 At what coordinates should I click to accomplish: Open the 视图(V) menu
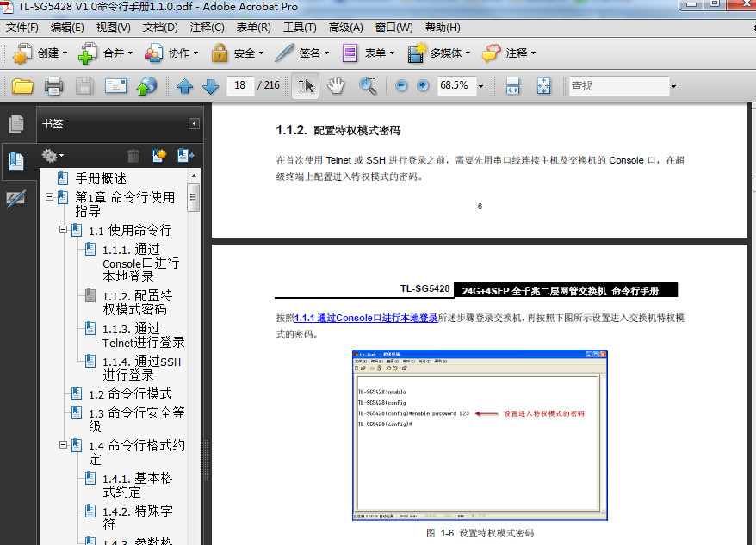114,28
